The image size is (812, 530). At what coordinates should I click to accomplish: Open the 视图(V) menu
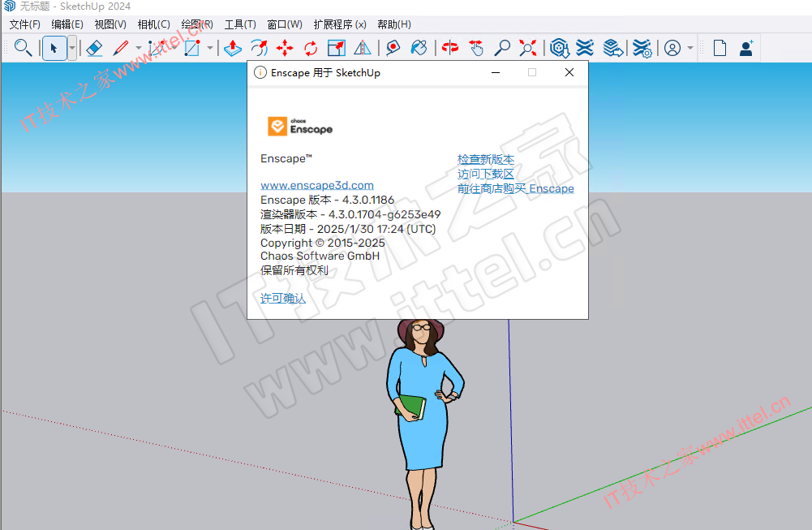pos(110,24)
